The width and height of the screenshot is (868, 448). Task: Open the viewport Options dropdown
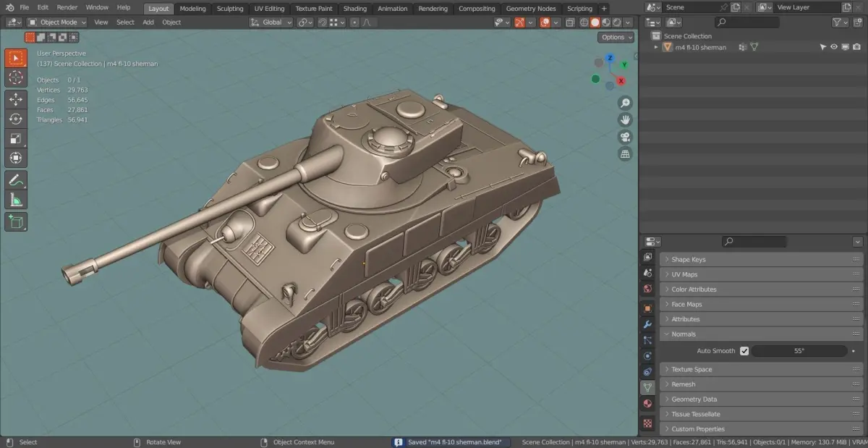(616, 38)
